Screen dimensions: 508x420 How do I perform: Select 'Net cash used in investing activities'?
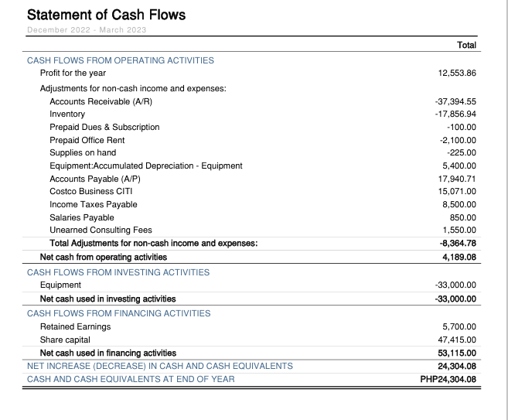click(108, 299)
